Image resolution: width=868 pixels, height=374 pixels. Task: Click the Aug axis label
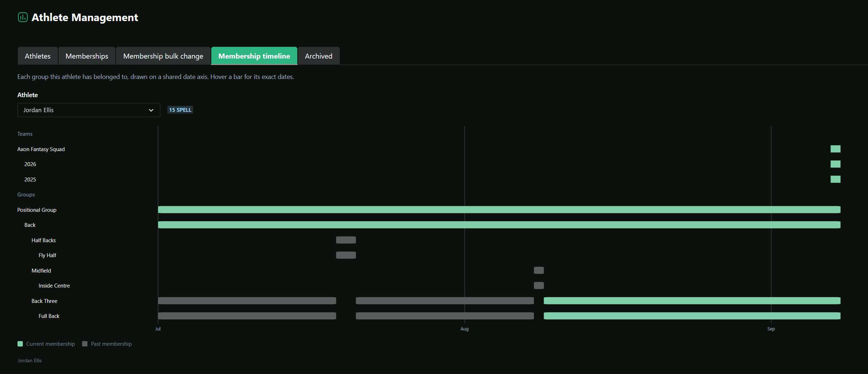[x=464, y=329]
